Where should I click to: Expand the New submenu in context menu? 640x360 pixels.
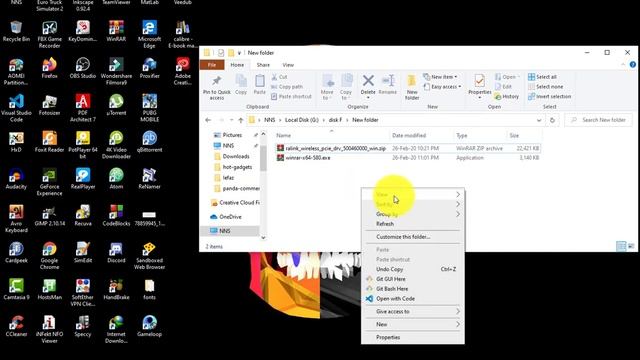point(413,324)
